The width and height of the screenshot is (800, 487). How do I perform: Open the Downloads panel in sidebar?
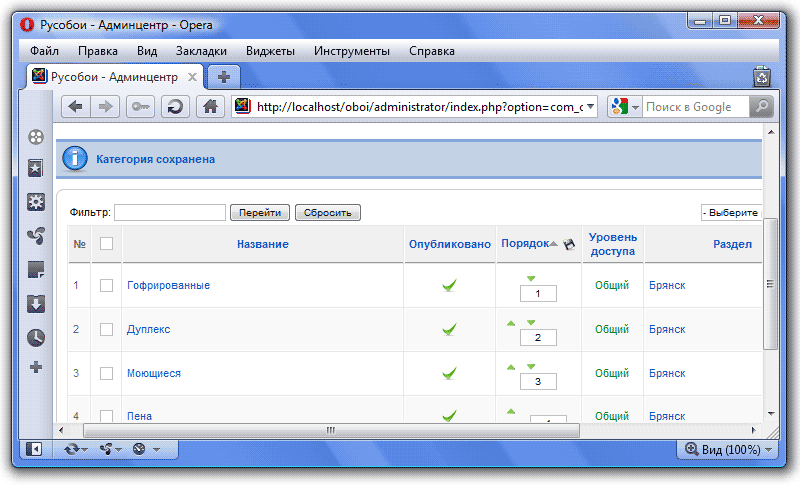tap(36, 303)
